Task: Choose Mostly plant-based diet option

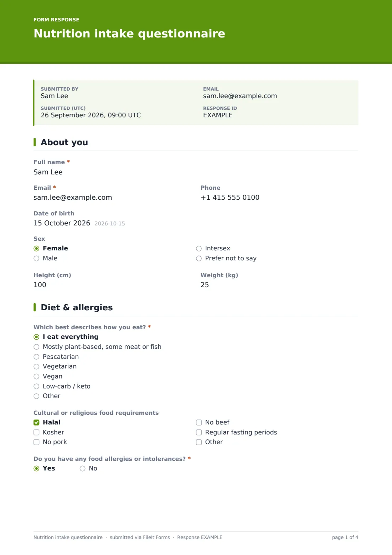Action: [x=36, y=347]
